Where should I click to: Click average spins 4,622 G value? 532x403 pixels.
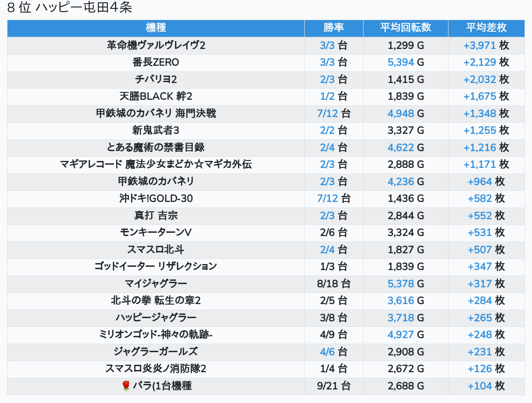click(406, 147)
